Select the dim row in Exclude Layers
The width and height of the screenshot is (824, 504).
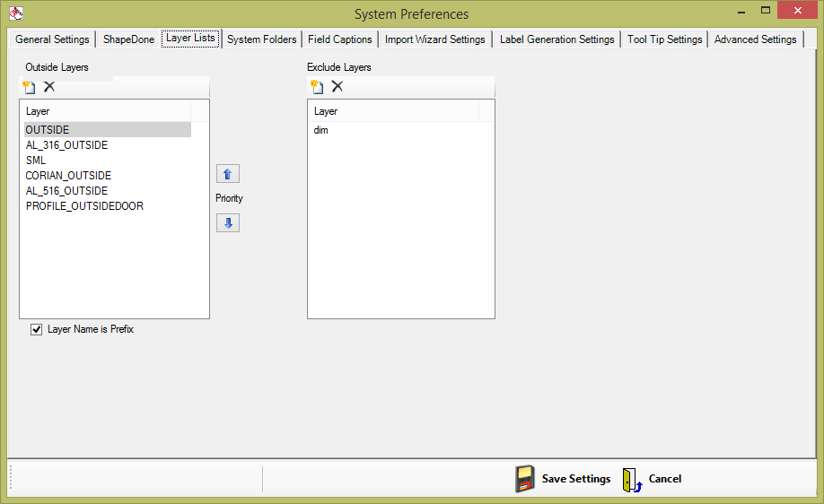[395, 130]
